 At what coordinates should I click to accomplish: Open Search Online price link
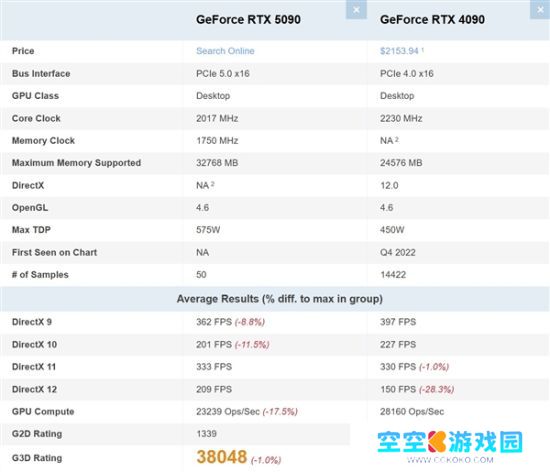pyautogui.click(x=225, y=51)
